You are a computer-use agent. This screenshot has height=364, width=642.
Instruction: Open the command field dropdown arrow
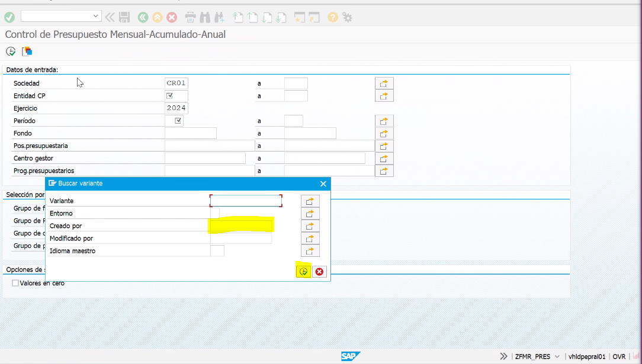pos(96,17)
